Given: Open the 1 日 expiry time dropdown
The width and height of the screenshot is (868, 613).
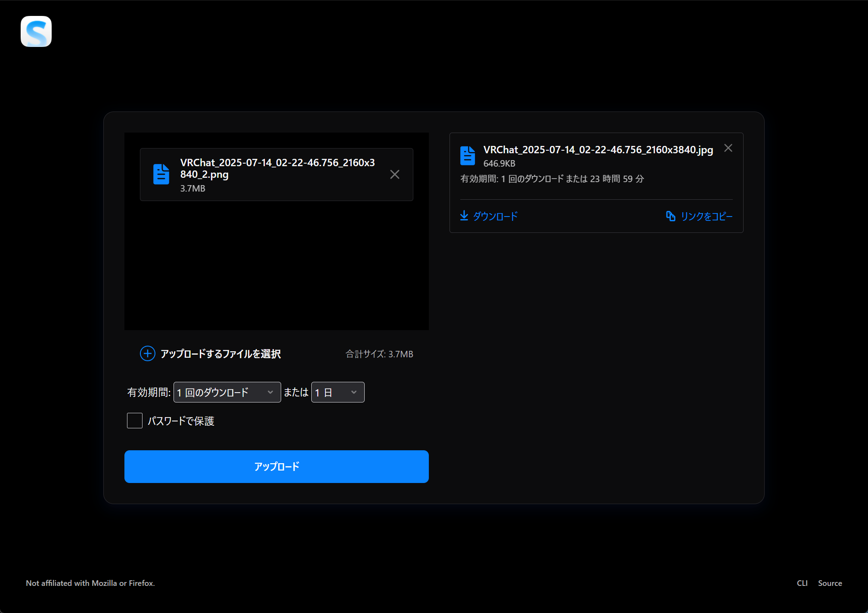Looking at the screenshot, I should (x=338, y=392).
